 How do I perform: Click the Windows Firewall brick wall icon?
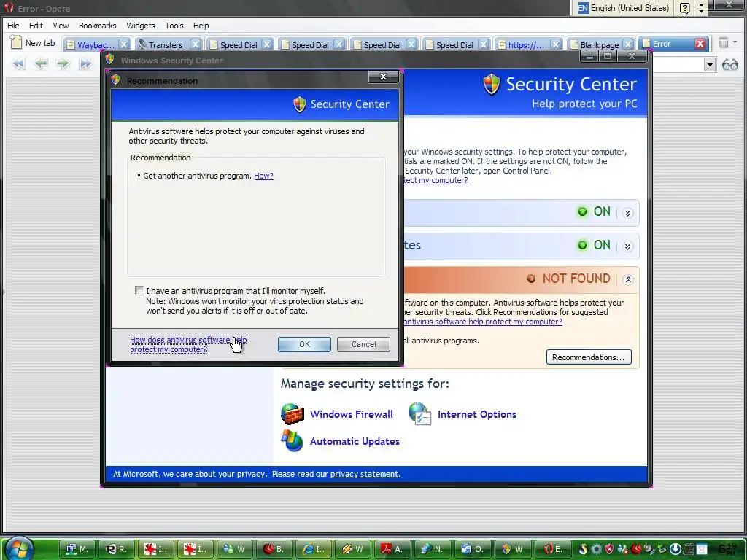(x=293, y=414)
